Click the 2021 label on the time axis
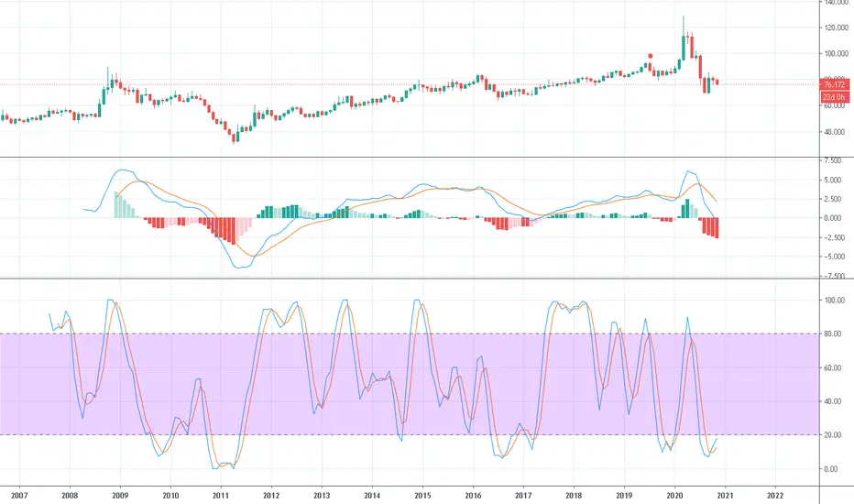854x504 pixels. pyautogui.click(x=725, y=495)
